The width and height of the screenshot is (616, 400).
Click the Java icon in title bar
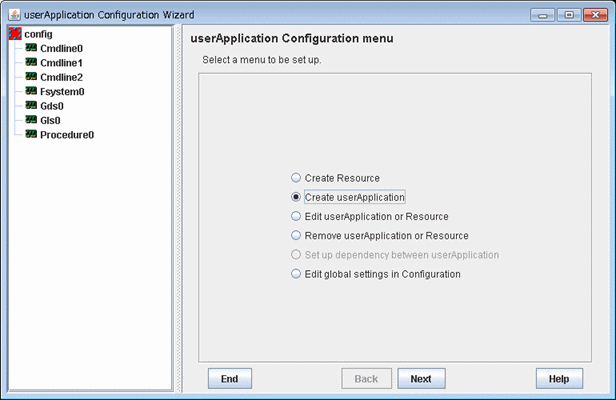(x=15, y=15)
